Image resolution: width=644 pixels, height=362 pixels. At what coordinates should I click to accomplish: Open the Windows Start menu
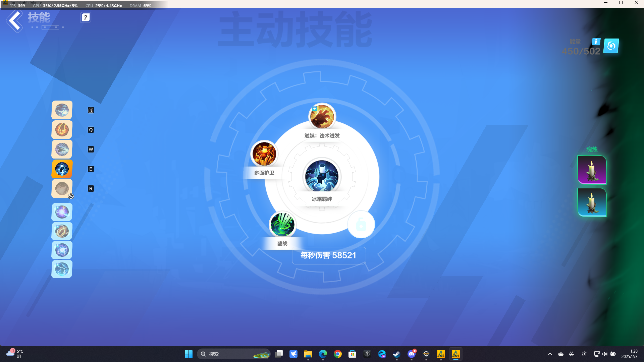click(189, 354)
